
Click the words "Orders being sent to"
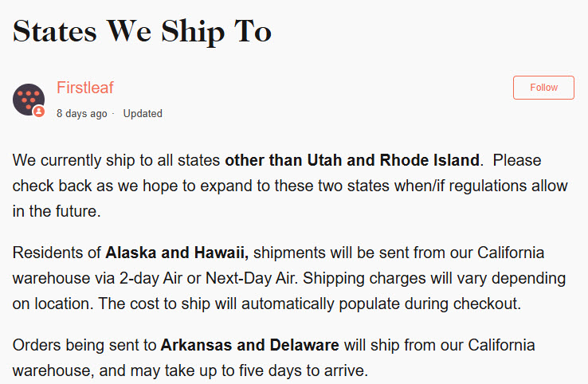click(84, 346)
